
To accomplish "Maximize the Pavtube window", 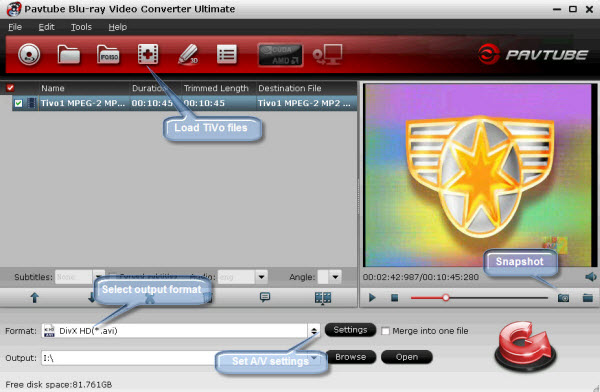I will 573,9.
